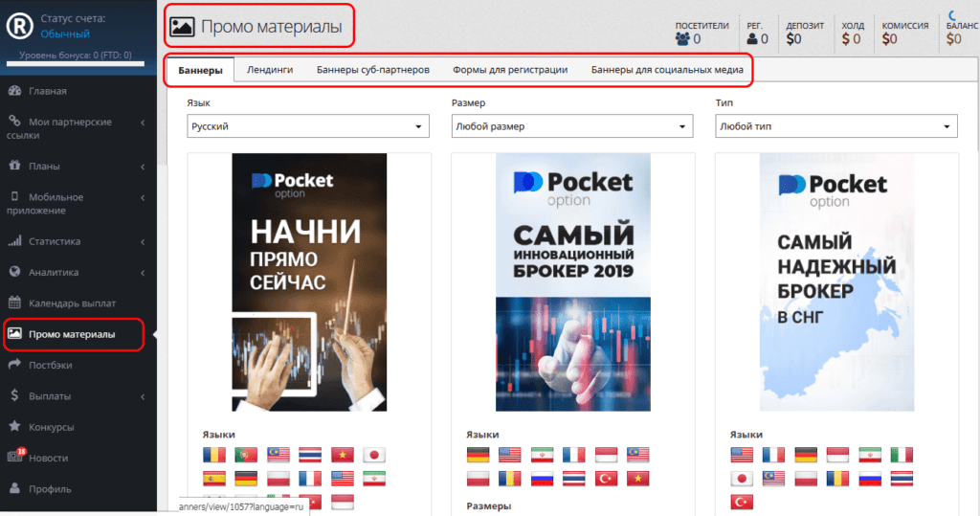This screenshot has height=516, width=980.
Task: Click the Комиссия $0 stat in header
Action: (905, 34)
